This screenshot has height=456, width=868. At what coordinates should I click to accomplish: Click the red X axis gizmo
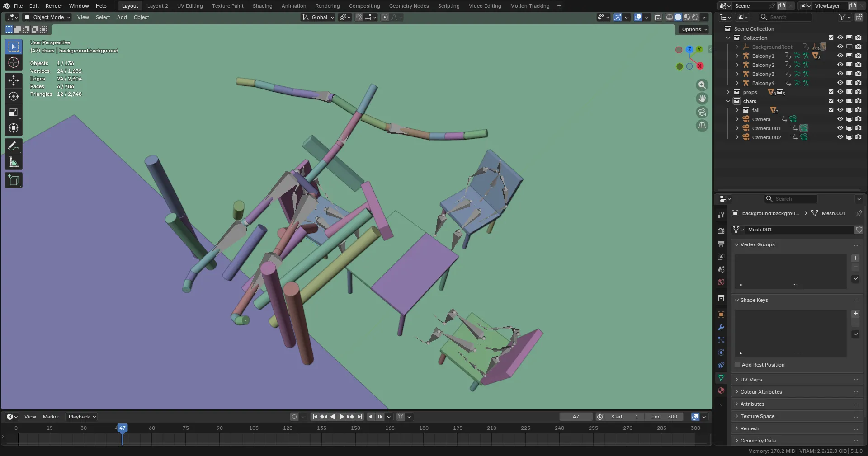click(x=700, y=66)
